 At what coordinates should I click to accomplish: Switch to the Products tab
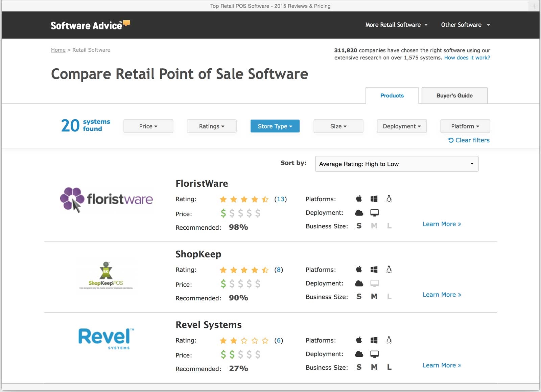(x=392, y=95)
